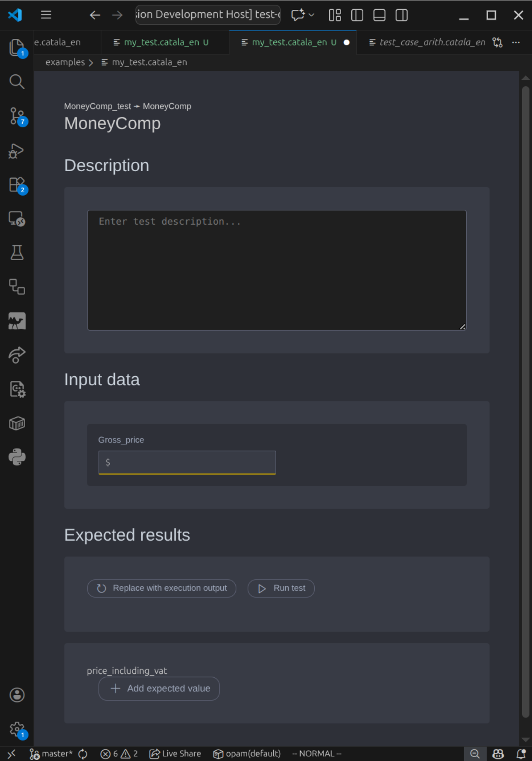Image resolution: width=532 pixels, height=761 pixels.
Task: Click Add expected value button
Action: [159, 688]
